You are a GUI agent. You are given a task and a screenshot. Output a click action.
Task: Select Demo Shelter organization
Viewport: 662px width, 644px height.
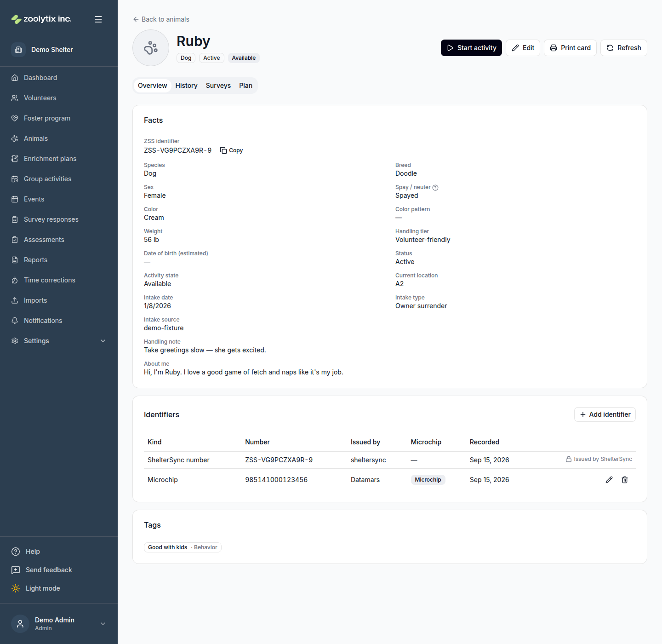59,50
